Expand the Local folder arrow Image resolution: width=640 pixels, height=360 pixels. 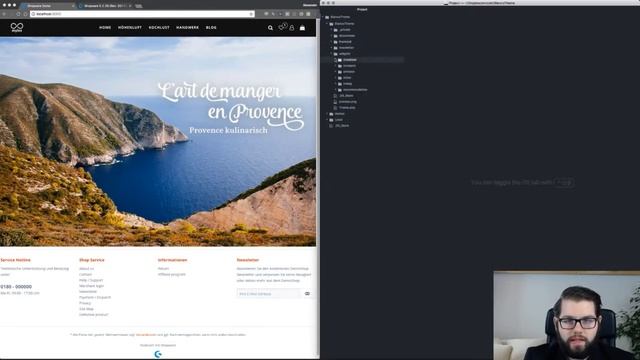click(x=327, y=120)
